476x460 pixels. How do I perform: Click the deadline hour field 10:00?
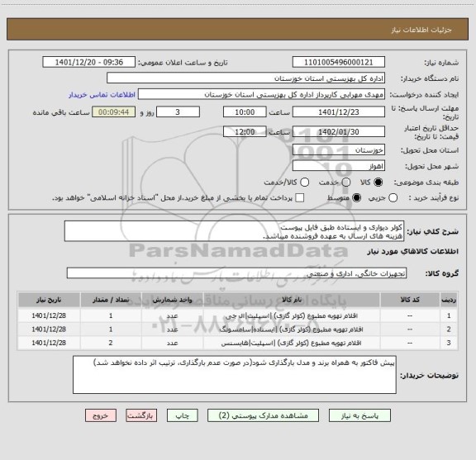coord(245,112)
